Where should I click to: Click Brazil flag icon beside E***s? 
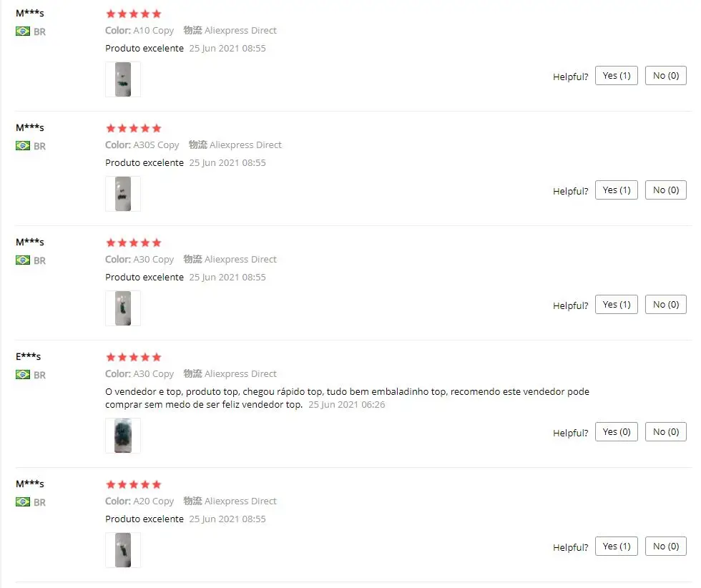tap(23, 375)
